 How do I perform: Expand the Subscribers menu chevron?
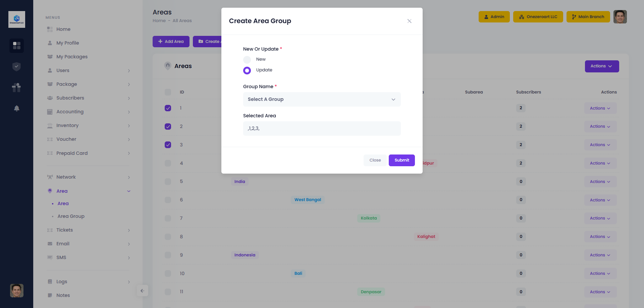(129, 98)
